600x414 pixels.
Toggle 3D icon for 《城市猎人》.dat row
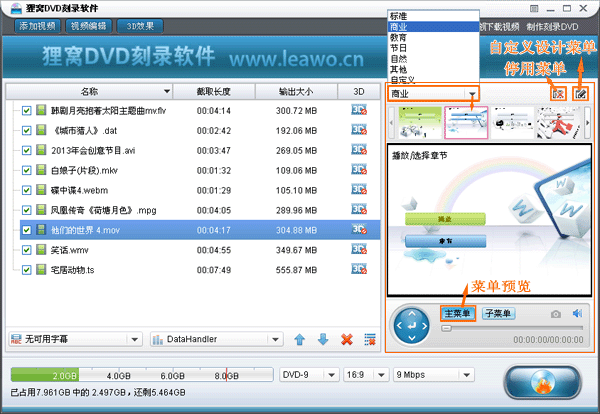359,130
